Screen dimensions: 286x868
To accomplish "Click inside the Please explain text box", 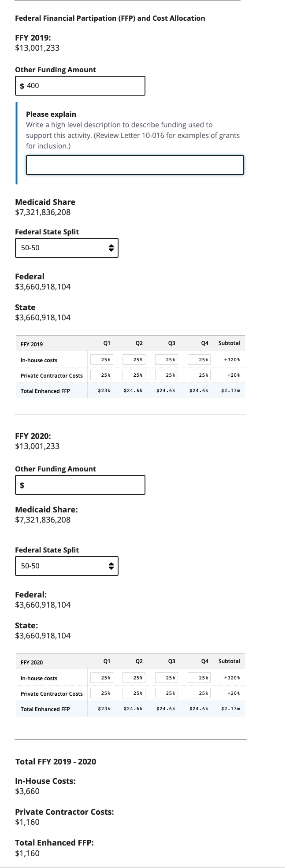I will click(135, 165).
